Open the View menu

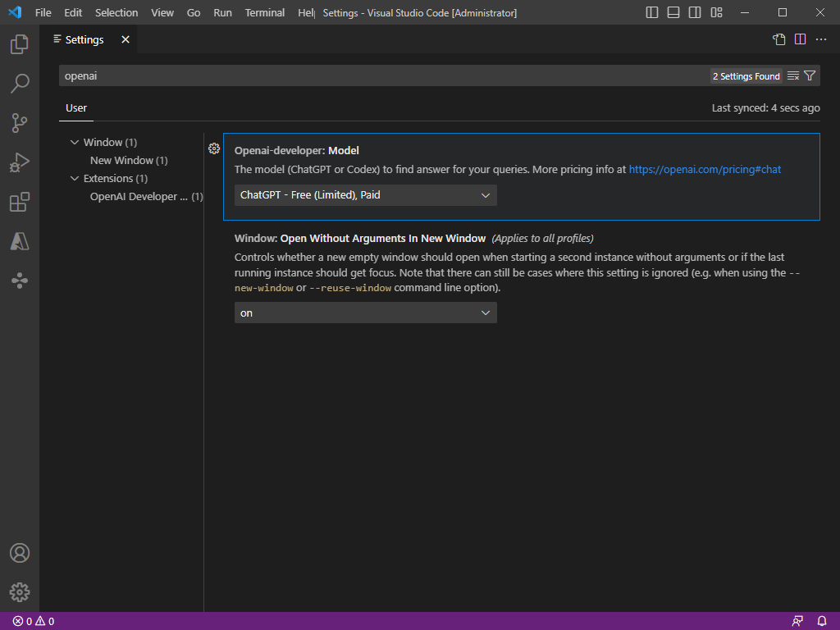coord(162,12)
